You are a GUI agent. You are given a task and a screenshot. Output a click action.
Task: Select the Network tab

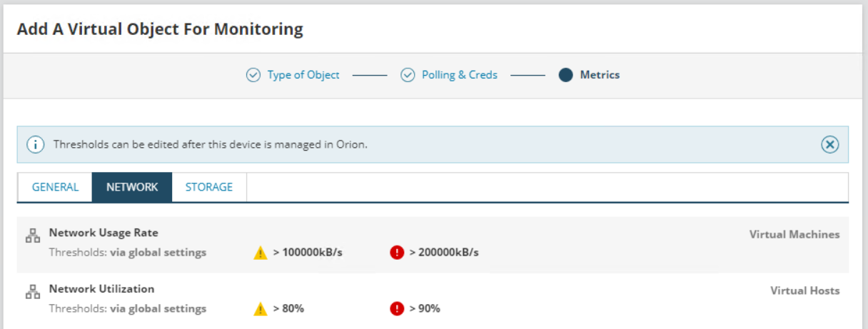click(x=132, y=187)
